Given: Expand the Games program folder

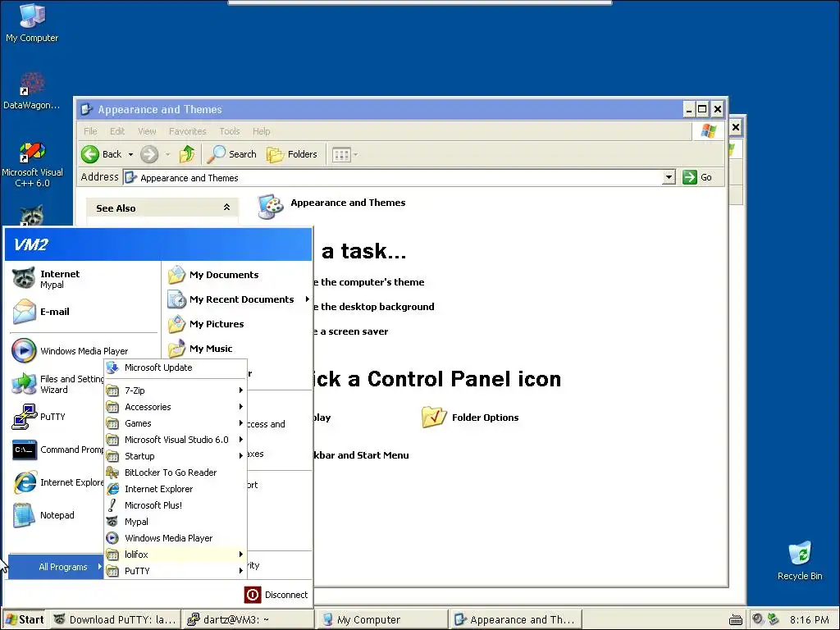Looking at the screenshot, I should [x=176, y=423].
